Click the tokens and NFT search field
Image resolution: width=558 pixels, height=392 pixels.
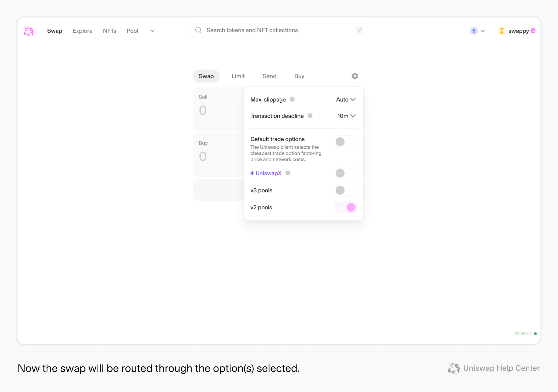(272, 30)
